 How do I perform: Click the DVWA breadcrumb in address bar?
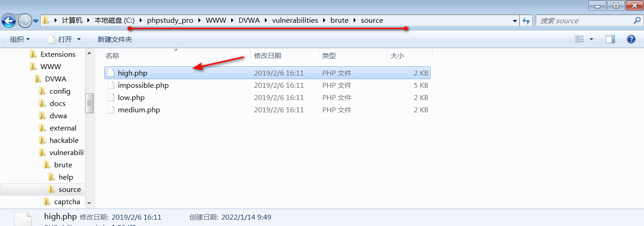pyautogui.click(x=249, y=20)
